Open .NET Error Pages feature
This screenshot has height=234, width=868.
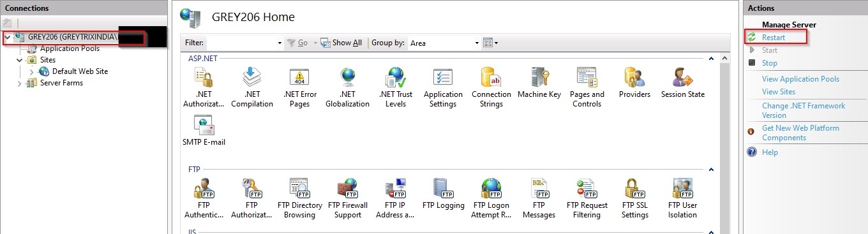pyautogui.click(x=299, y=87)
